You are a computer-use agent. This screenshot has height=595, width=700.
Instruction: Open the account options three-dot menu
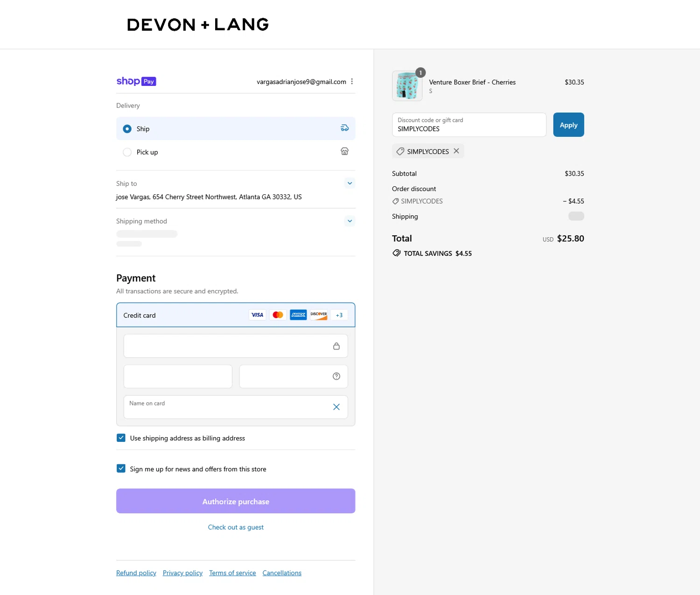352,82
